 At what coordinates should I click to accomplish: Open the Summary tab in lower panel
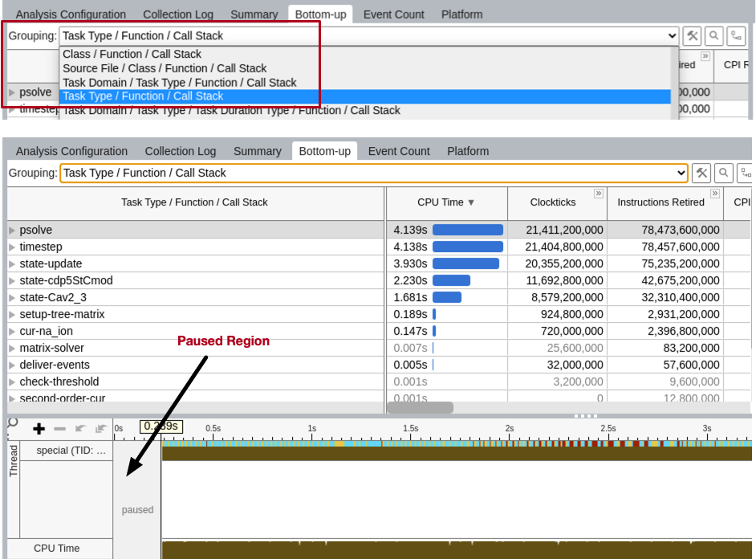(x=257, y=151)
